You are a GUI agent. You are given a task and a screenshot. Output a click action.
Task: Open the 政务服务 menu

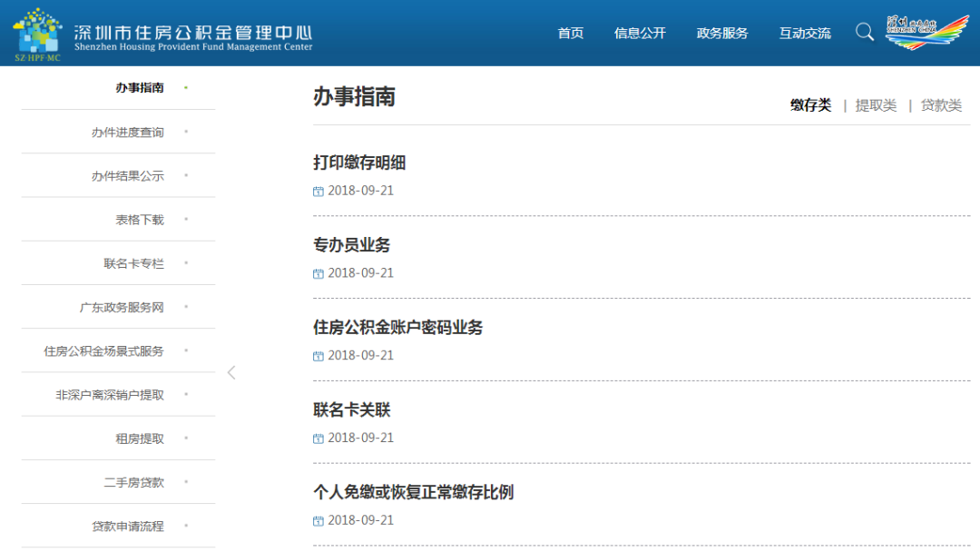click(x=722, y=33)
